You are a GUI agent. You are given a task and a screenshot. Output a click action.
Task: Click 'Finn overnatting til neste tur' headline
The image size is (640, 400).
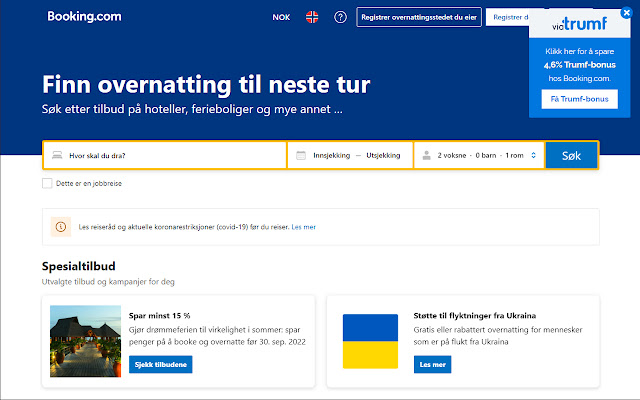pyautogui.click(x=206, y=84)
